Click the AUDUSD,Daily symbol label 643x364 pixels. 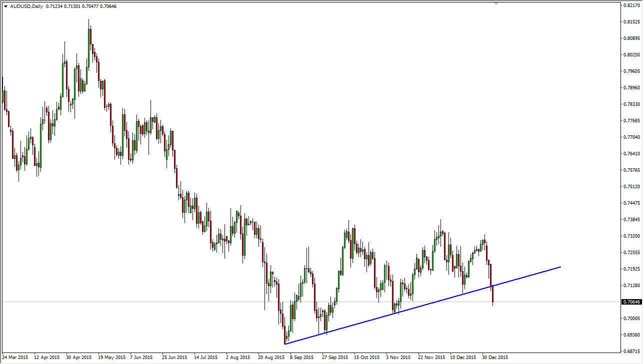(26, 6)
